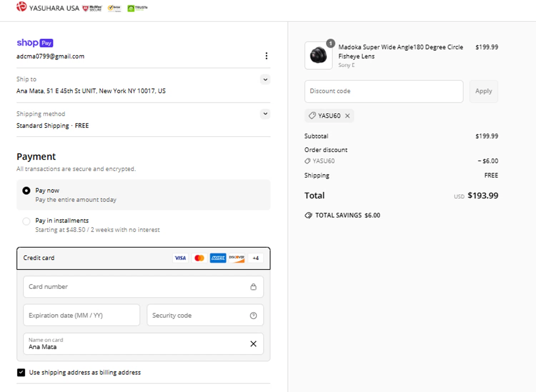Uncheck Use shipping address as billing address
536x392 pixels.
point(21,372)
